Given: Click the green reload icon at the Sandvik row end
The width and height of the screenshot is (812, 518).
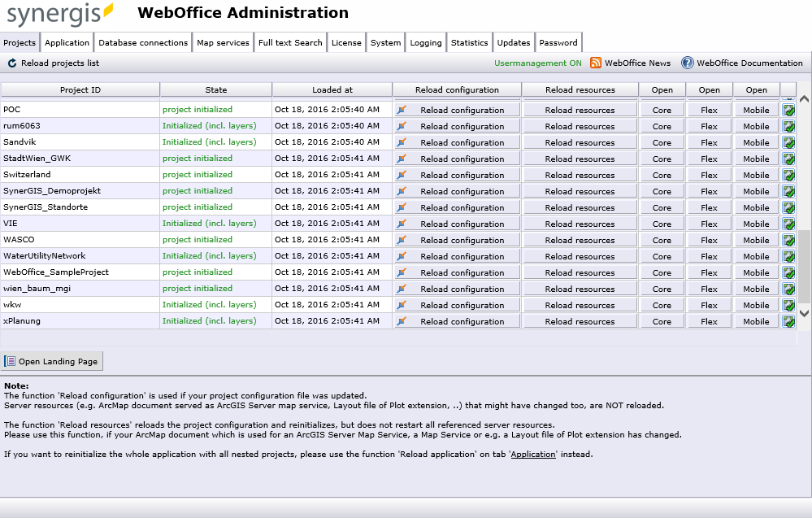Looking at the screenshot, I should [787, 141].
